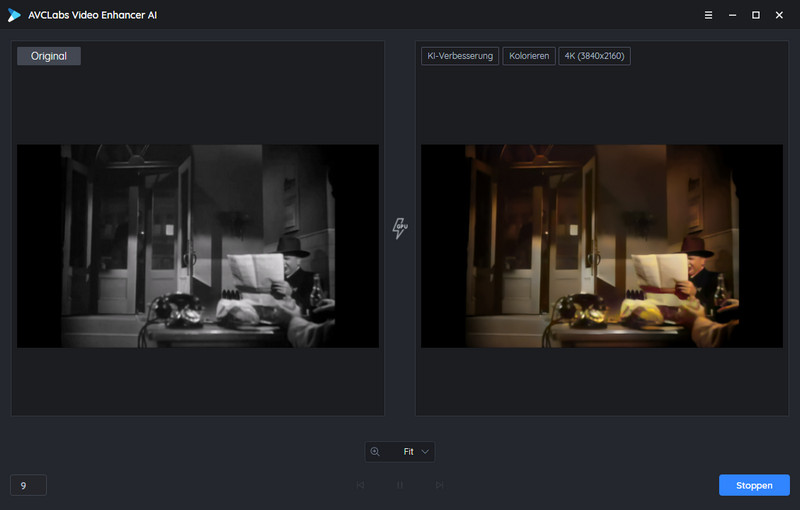Viewport: 800px width, 510px height.
Task: Click the 4K (3840x2160) tag
Action: click(x=594, y=56)
